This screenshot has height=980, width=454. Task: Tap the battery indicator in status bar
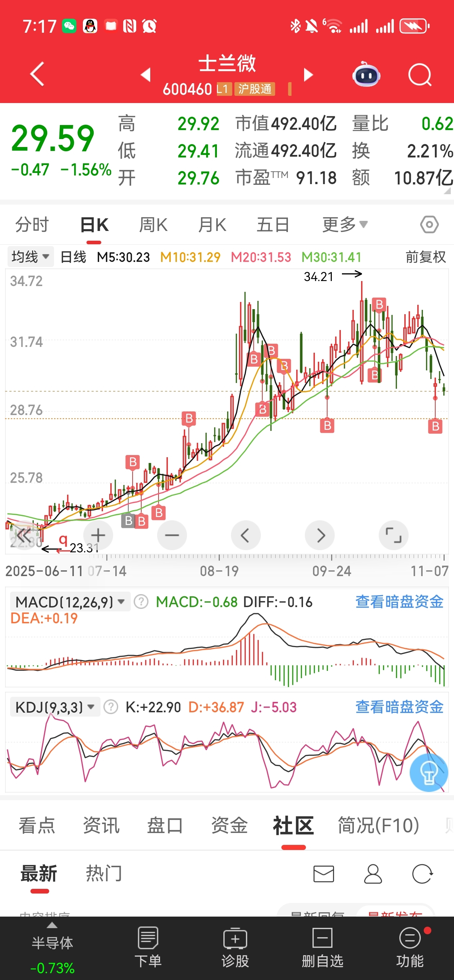[x=414, y=26]
